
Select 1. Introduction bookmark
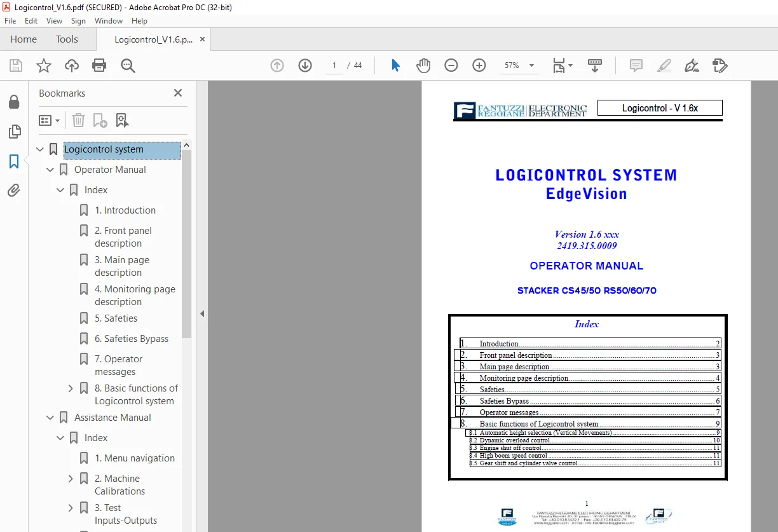click(x=125, y=210)
